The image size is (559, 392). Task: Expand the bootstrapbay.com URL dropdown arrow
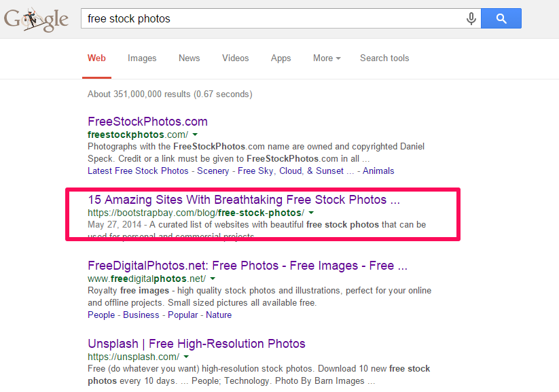(311, 213)
